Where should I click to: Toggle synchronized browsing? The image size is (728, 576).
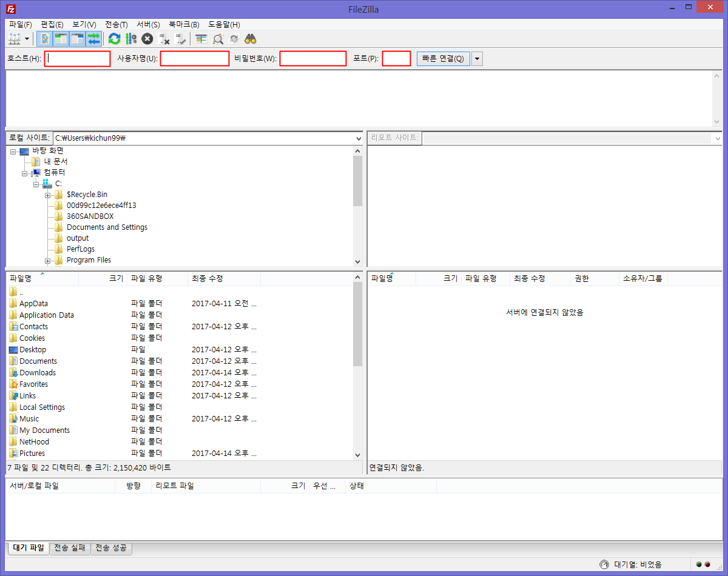click(x=234, y=39)
